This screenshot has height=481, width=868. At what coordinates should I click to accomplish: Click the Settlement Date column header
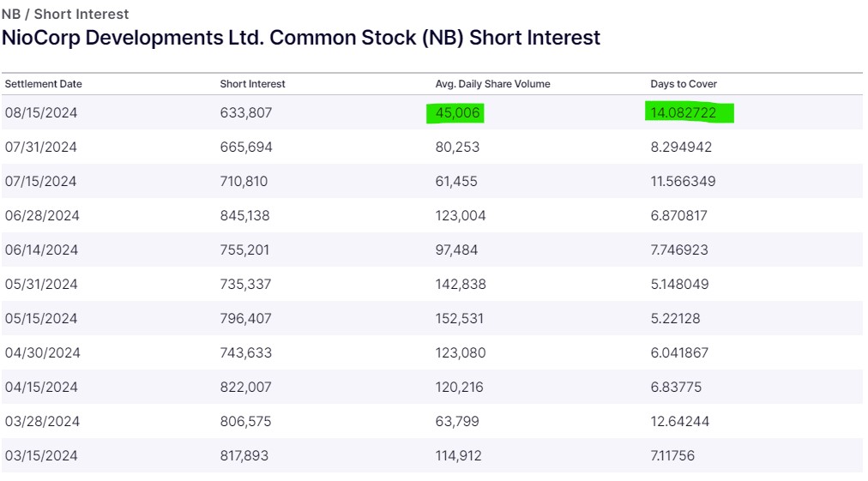tap(44, 84)
